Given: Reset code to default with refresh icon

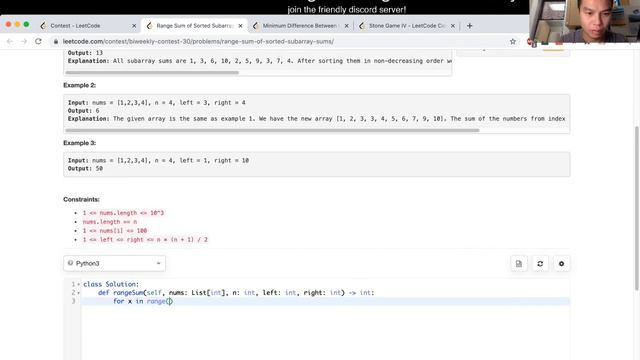Looking at the screenshot, I should tap(540, 264).
